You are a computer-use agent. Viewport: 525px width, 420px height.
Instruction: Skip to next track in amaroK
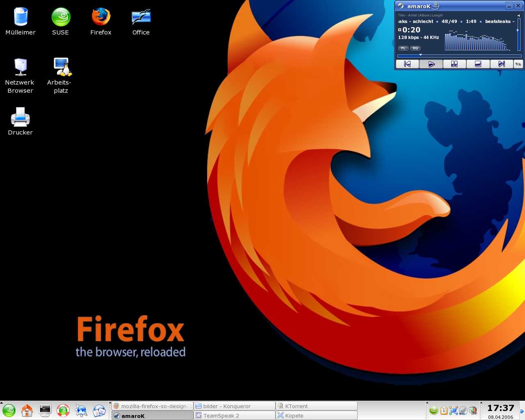(501, 64)
